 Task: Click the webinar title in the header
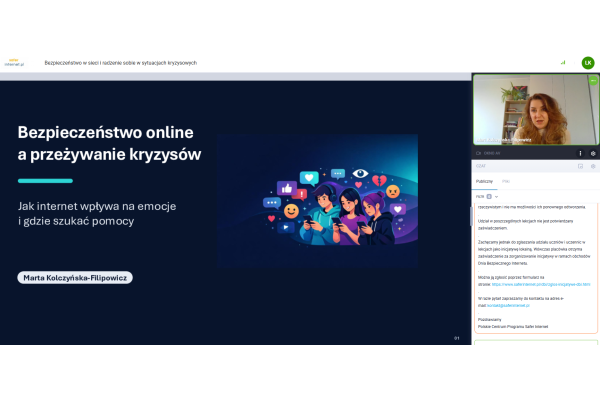tap(120, 62)
